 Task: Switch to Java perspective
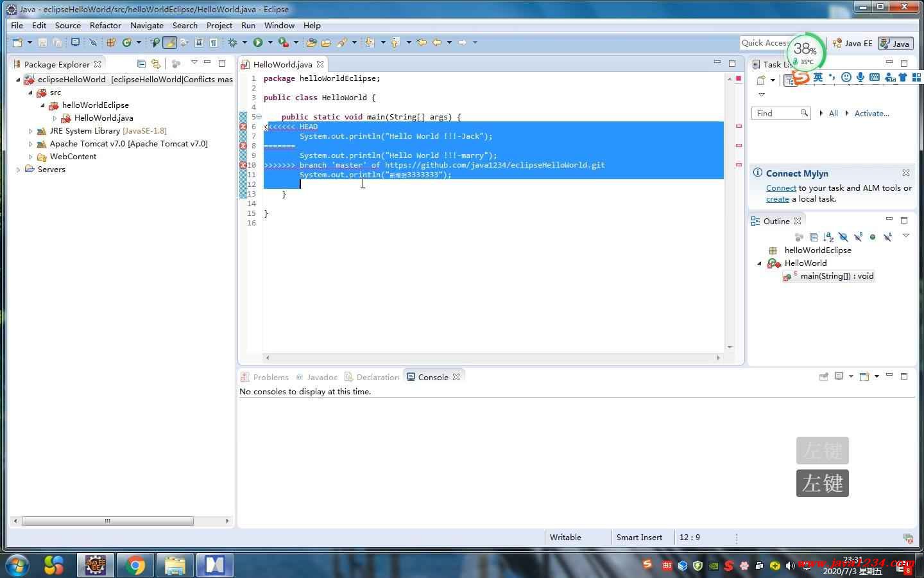[895, 43]
